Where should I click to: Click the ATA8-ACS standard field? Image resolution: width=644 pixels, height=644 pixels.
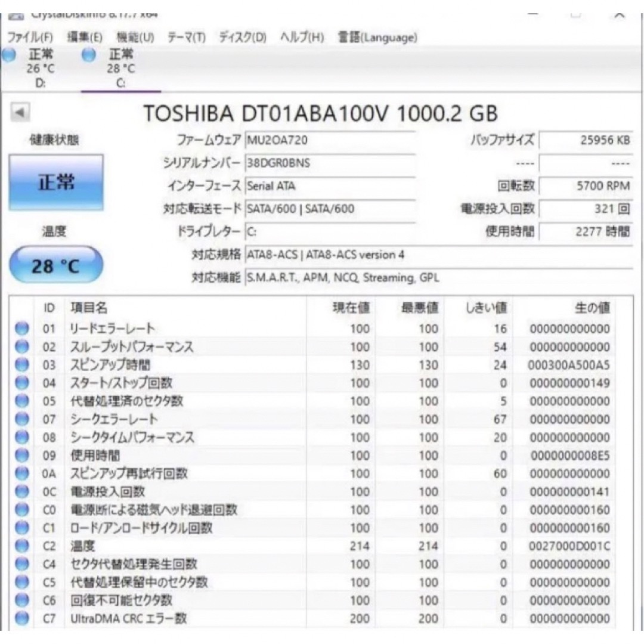pyautogui.click(x=439, y=255)
